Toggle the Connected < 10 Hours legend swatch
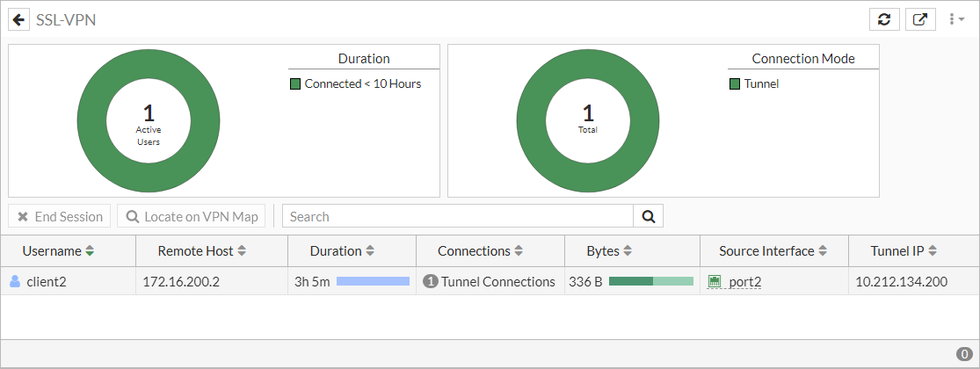This screenshot has height=369, width=980. 295,84
